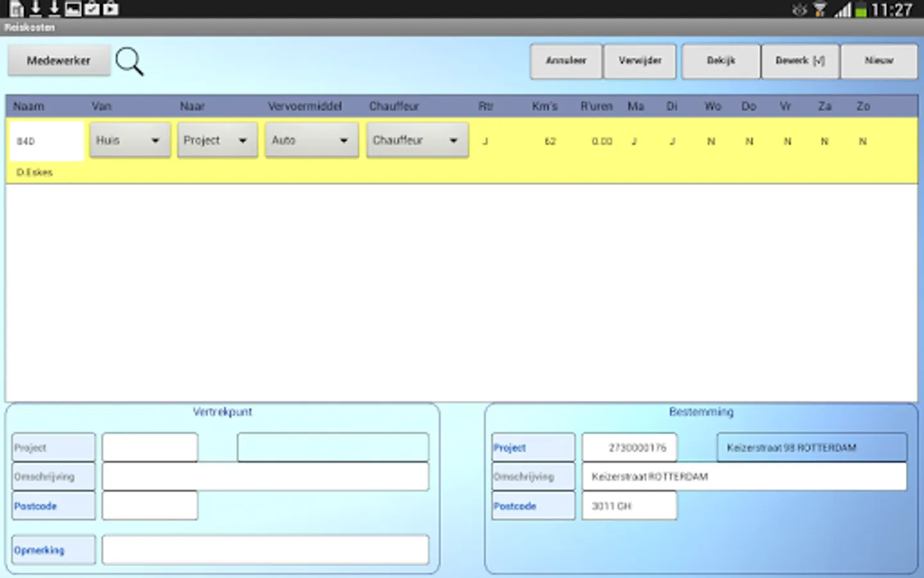Click the Bestemming Project label button
Viewport: 924px width, 578px height.
(x=533, y=448)
